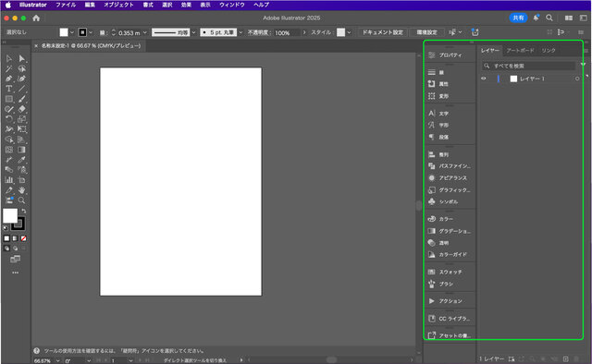Image resolution: width=592 pixels, height=364 pixels.
Task: Open the stroke weight dropdown
Action: click(145, 32)
